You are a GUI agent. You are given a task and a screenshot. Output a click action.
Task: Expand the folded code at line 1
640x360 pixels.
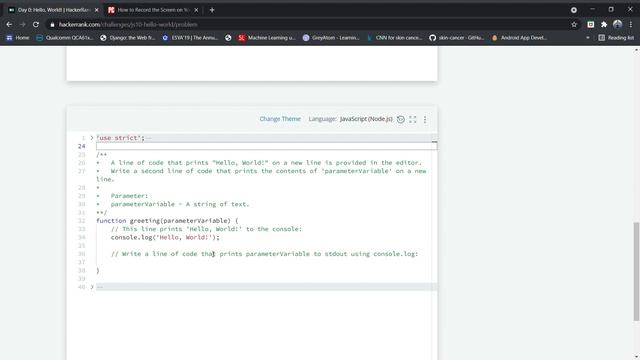92,138
